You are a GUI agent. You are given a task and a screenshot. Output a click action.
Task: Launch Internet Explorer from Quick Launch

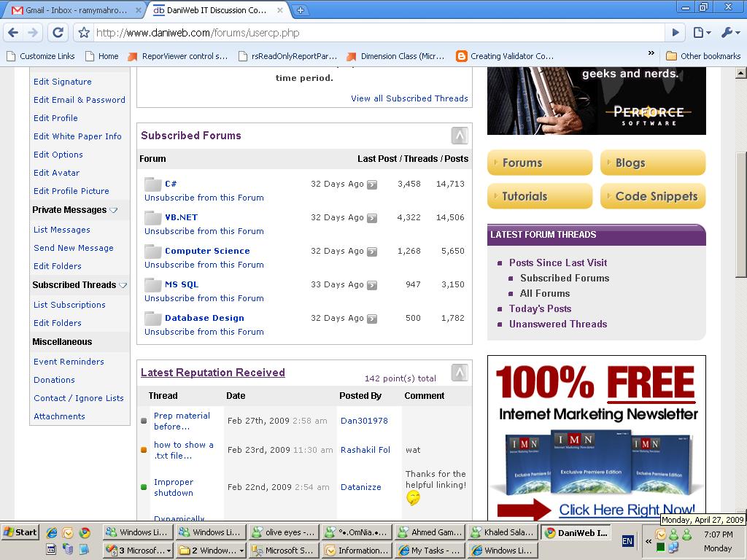pos(52,532)
